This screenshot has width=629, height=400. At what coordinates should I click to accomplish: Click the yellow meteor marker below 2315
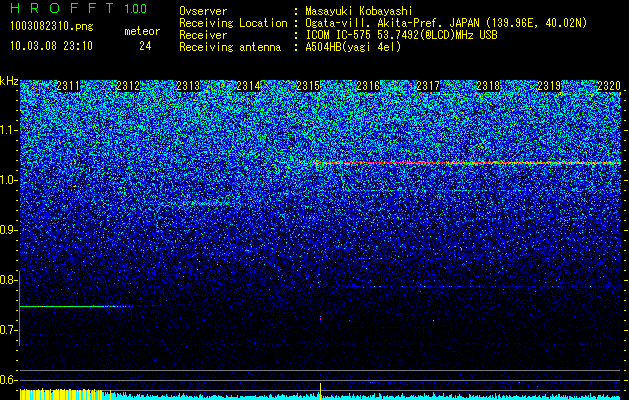(321, 391)
